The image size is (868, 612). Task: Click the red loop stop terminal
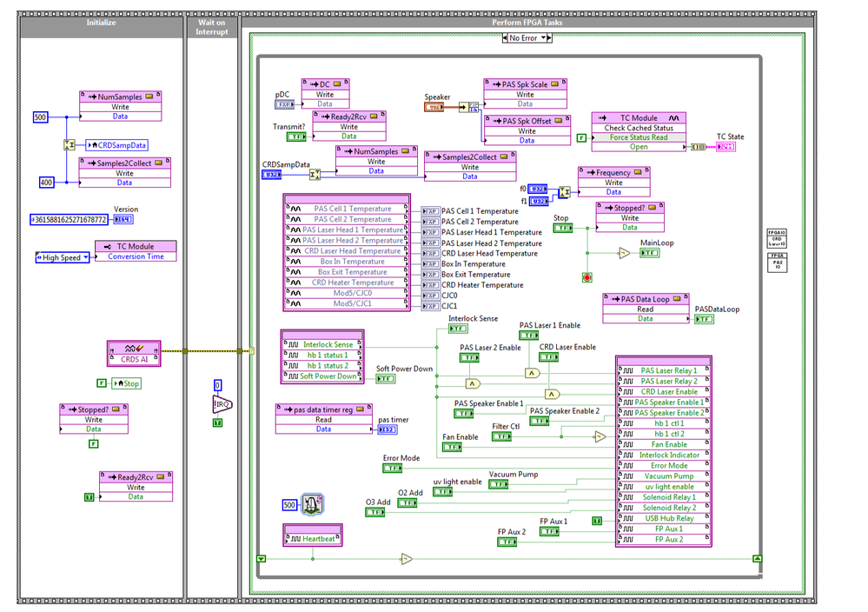click(587, 277)
